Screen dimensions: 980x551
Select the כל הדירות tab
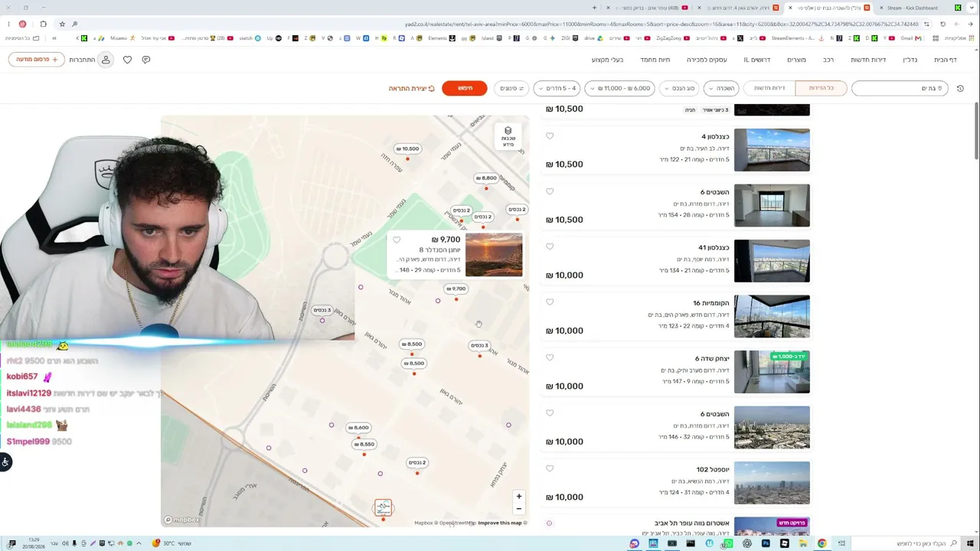(x=821, y=89)
